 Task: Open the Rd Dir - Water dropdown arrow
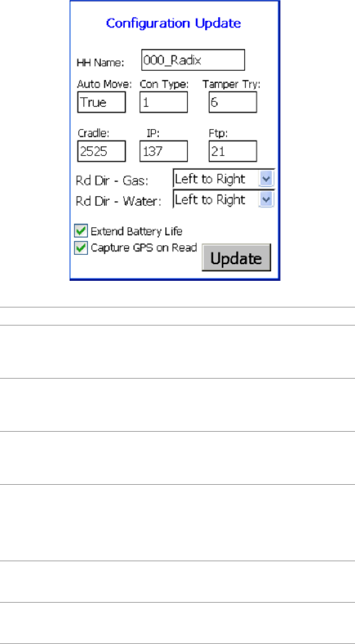[267, 200]
